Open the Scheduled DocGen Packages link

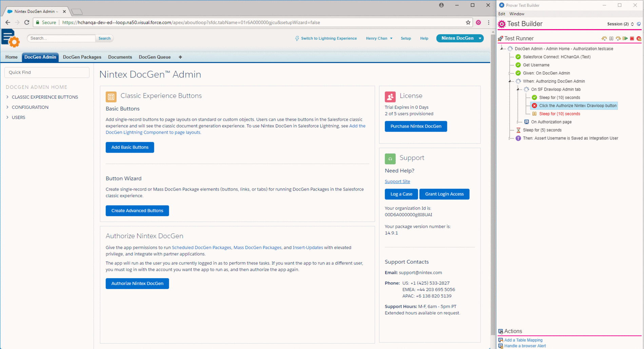[x=201, y=248]
